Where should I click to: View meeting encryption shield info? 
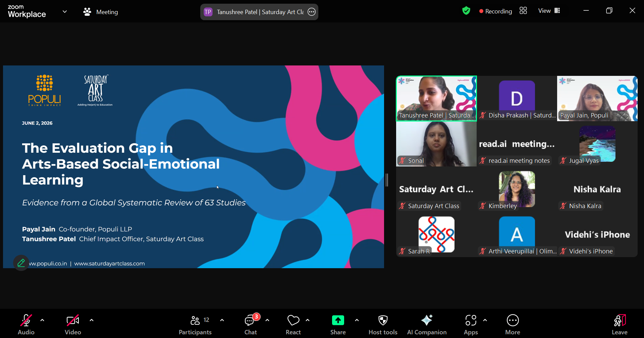[x=466, y=11]
